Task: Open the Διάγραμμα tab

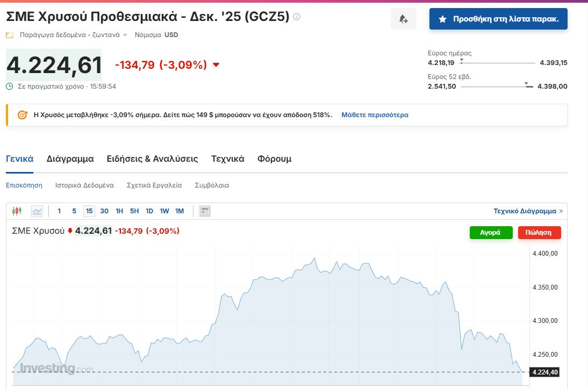Action: [70, 159]
